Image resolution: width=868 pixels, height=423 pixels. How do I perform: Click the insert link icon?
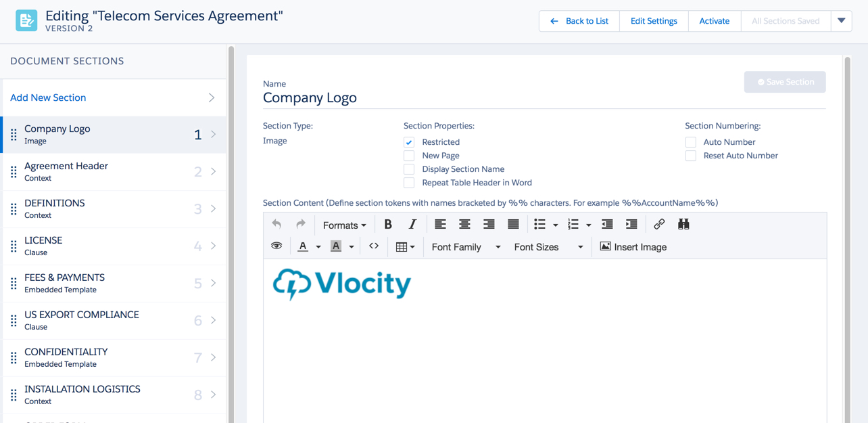(x=659, y=225)
